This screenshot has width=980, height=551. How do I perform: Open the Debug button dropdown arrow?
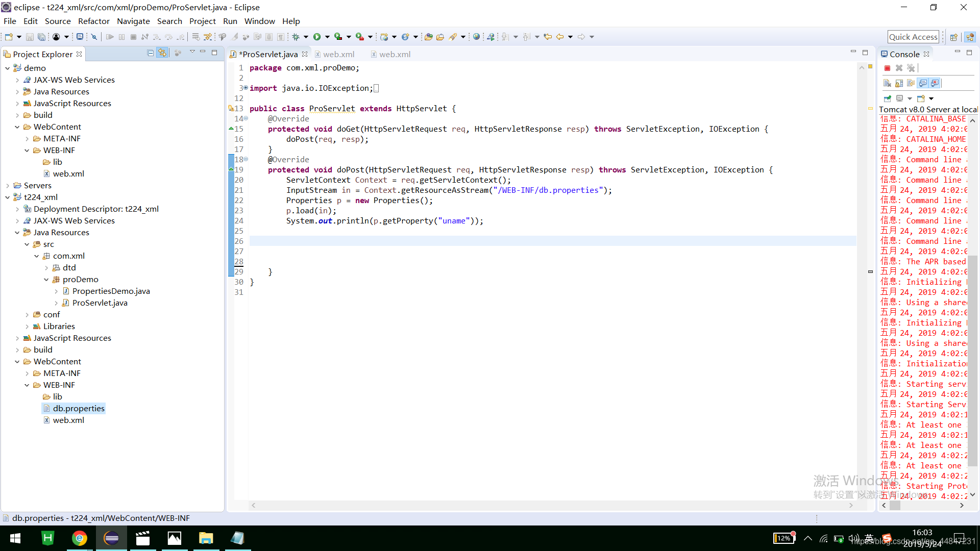[306, 37]
